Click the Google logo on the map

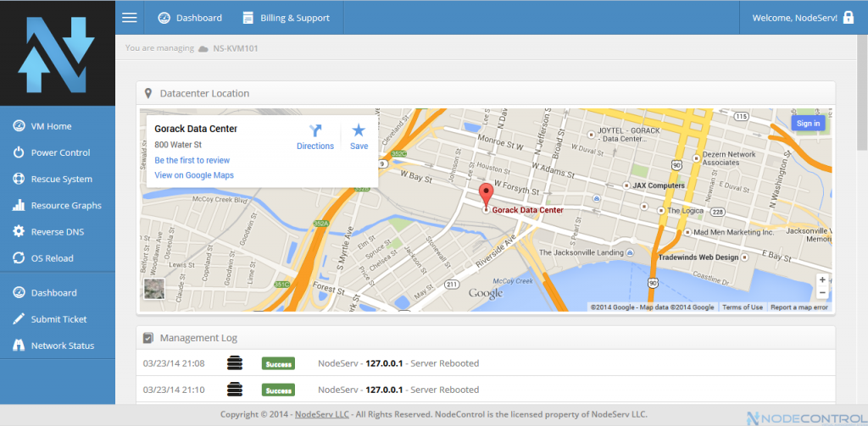coord(486,293)
